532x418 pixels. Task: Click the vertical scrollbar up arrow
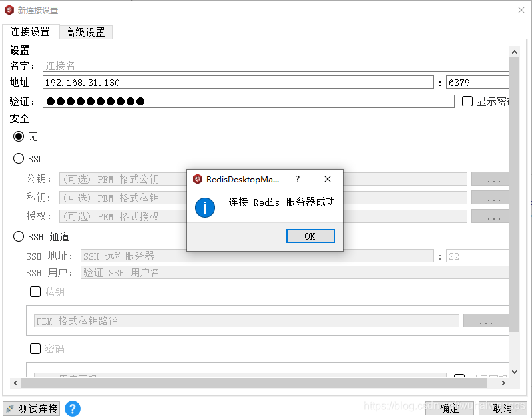point(515,52)
